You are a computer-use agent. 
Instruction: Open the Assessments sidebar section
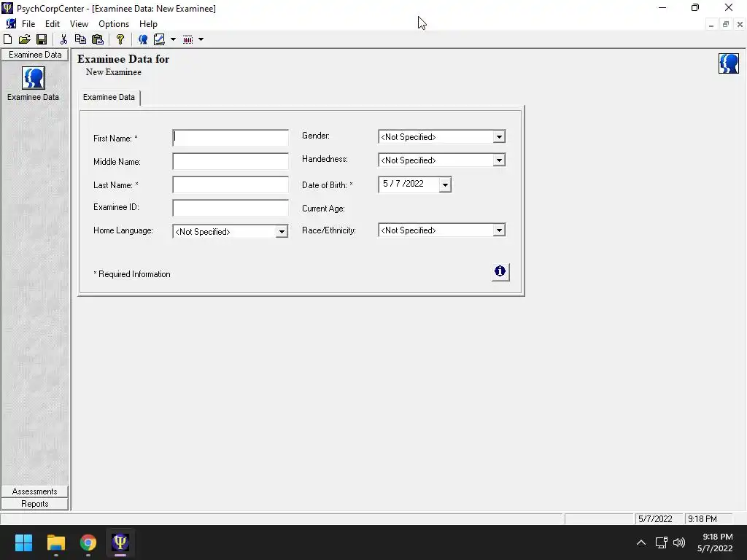[35, 491]
